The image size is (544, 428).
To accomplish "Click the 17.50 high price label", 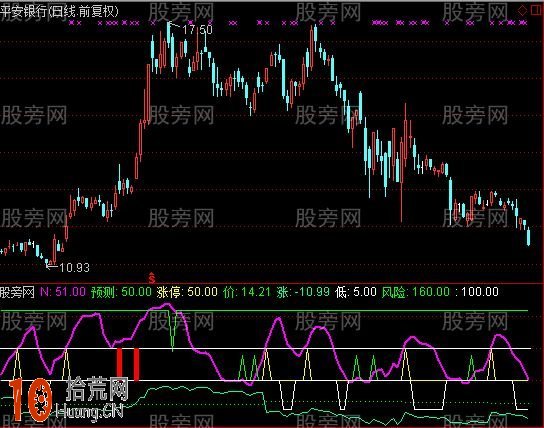I will click(197, 30).
